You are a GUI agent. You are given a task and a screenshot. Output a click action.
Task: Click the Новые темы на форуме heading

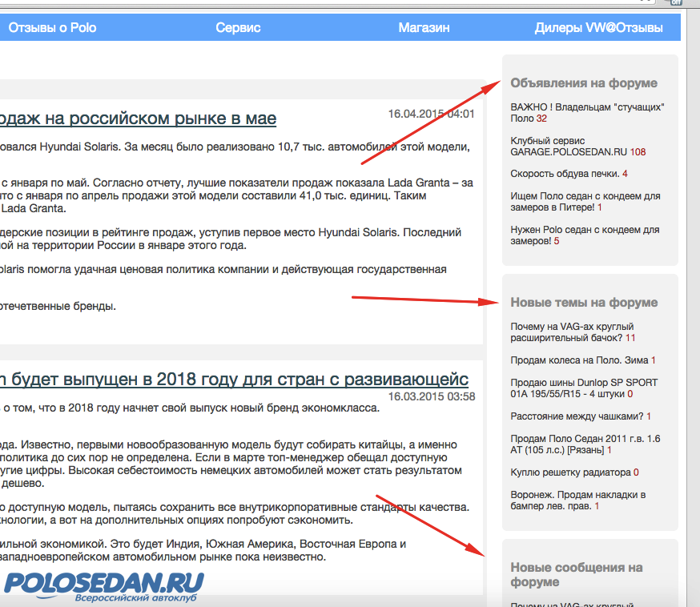[x=584, y=303]
